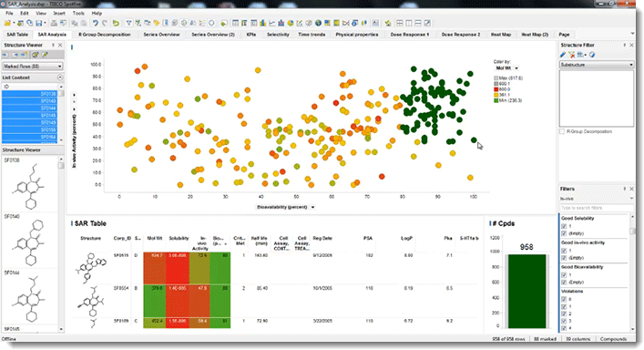Insert a Heat Map visualization icon
This screenshot has width=644, height=350.
(336, 23)
